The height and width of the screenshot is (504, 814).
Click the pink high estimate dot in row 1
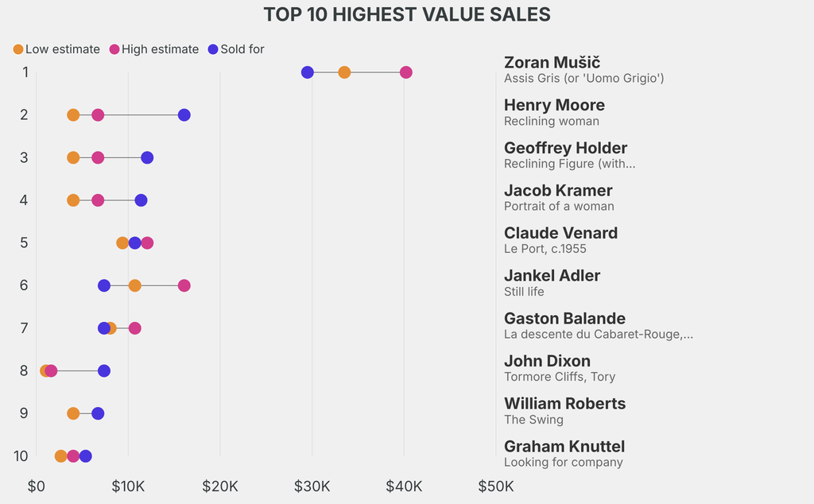406,72
